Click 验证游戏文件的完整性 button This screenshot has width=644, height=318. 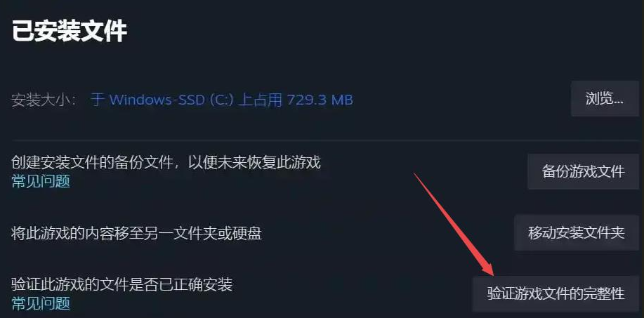[556, 294]
